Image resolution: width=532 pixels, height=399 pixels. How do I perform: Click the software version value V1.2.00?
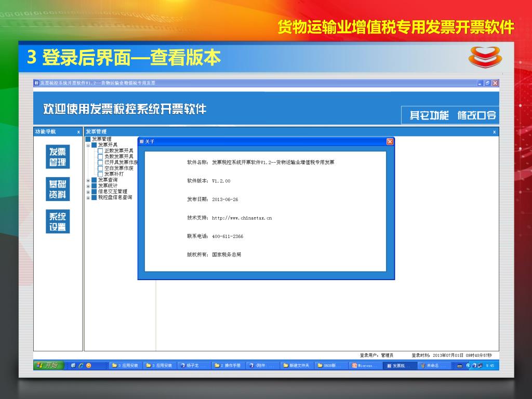(221, 181)
